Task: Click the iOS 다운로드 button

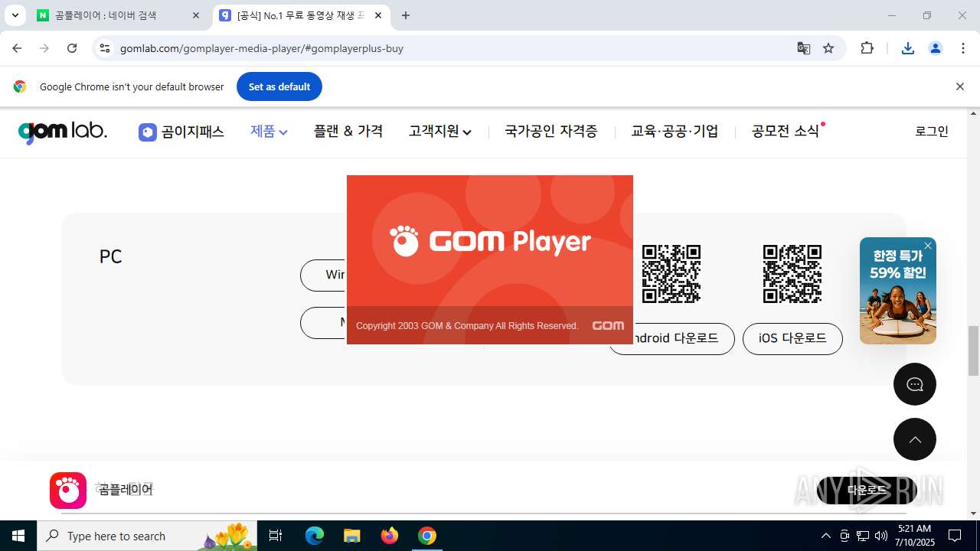Action: point(792,338)
